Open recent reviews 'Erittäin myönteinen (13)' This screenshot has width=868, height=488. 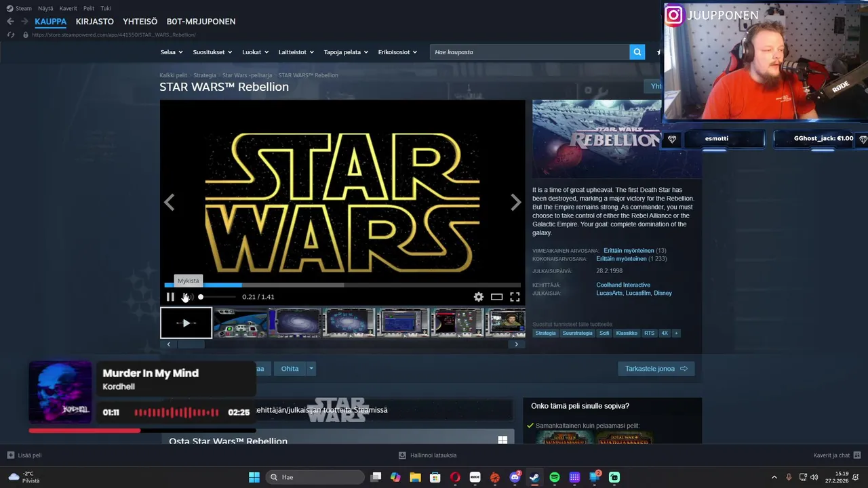pyautogui.click(x=635, y=251)
